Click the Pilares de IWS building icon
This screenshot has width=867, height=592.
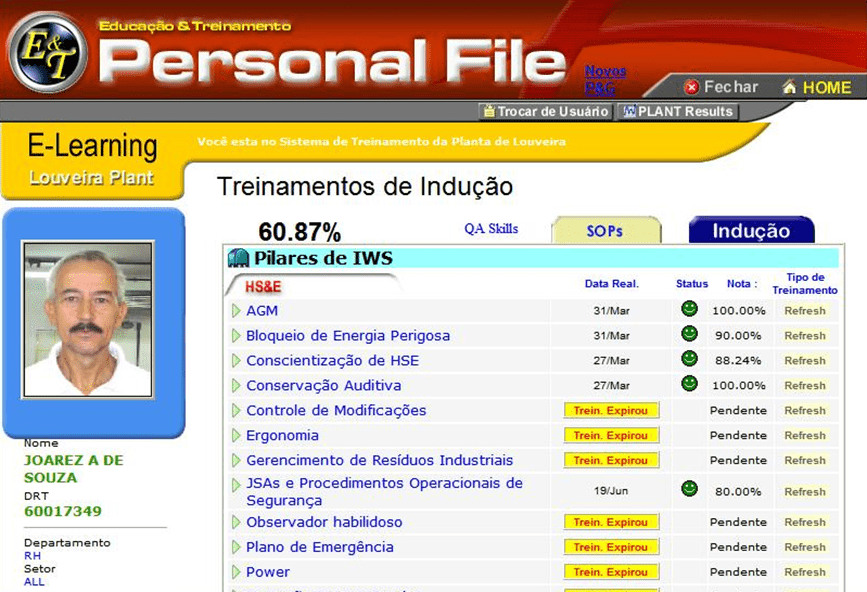[238, 258]
